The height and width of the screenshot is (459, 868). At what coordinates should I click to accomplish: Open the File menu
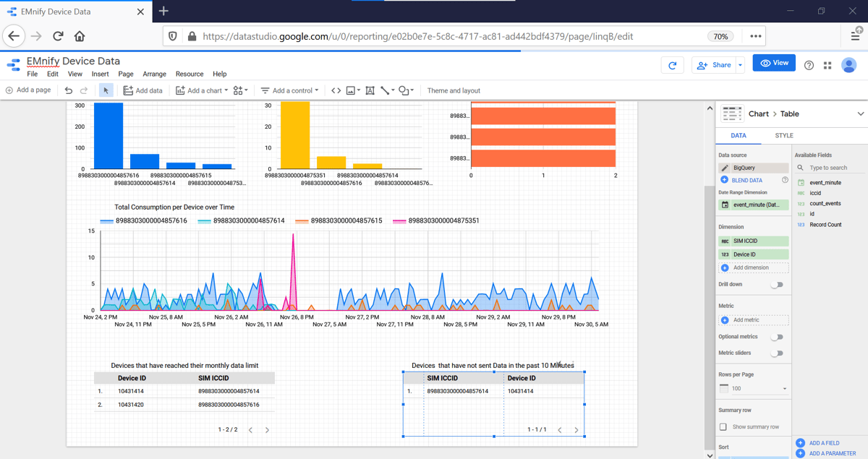coord(33,74)
